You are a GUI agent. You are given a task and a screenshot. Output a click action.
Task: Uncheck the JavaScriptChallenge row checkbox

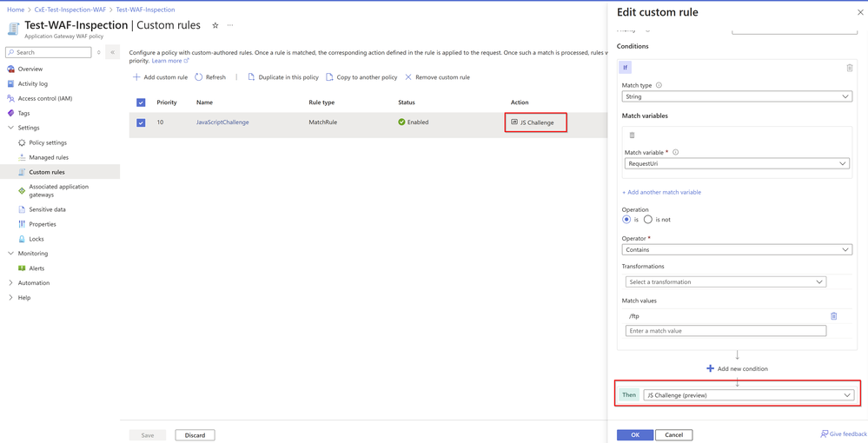point(141,123)
